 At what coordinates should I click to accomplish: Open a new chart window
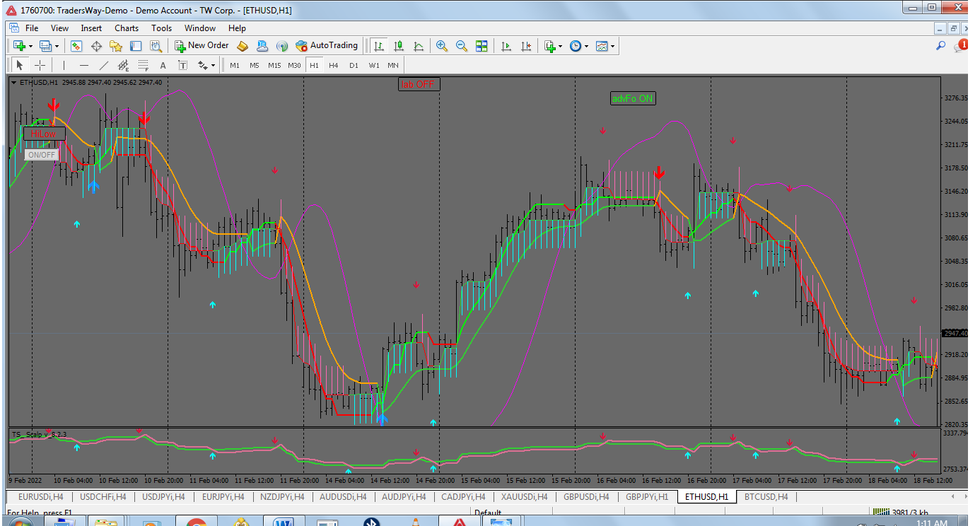point(18,46)
